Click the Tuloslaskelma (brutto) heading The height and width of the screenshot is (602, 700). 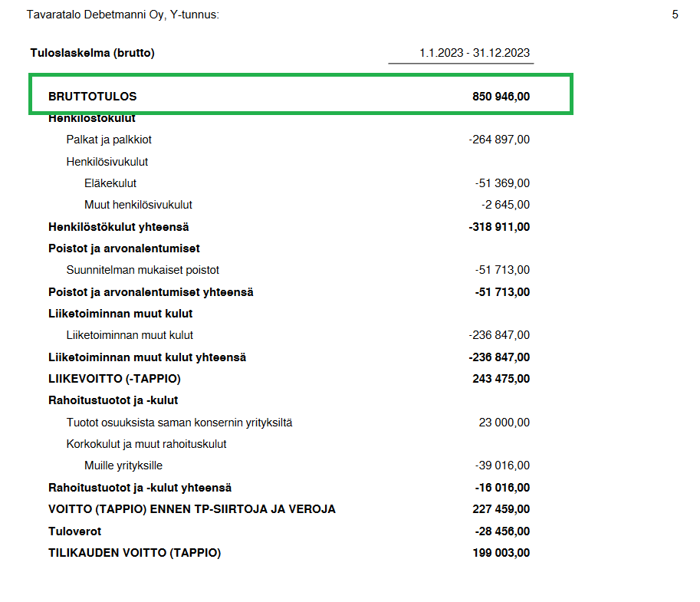92,53
